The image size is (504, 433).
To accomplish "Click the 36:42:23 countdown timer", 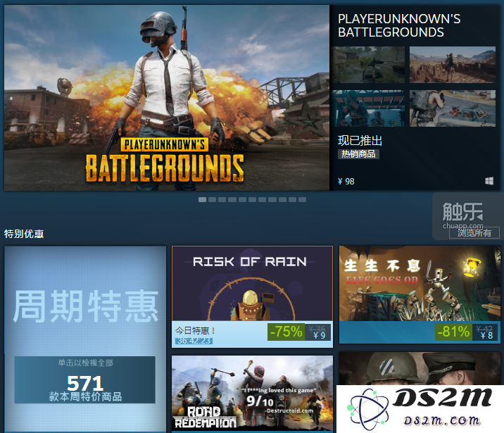I will (194, 341).
